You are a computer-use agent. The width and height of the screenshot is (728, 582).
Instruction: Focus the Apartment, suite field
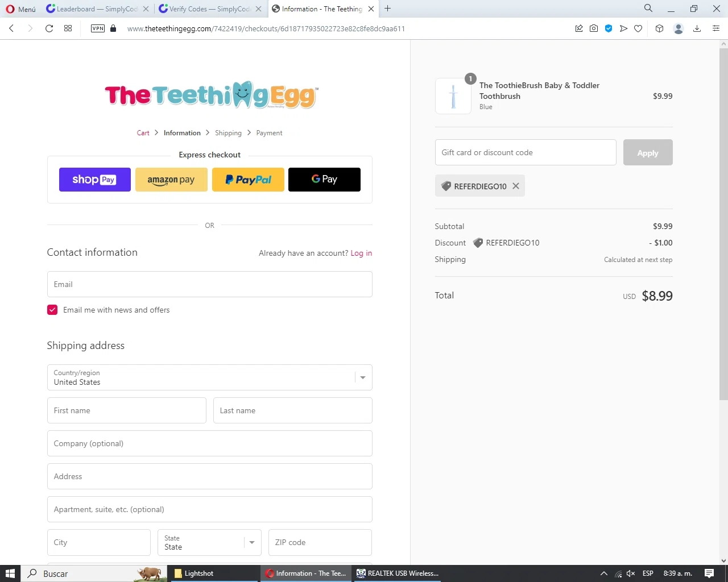[x=210, y=509]
